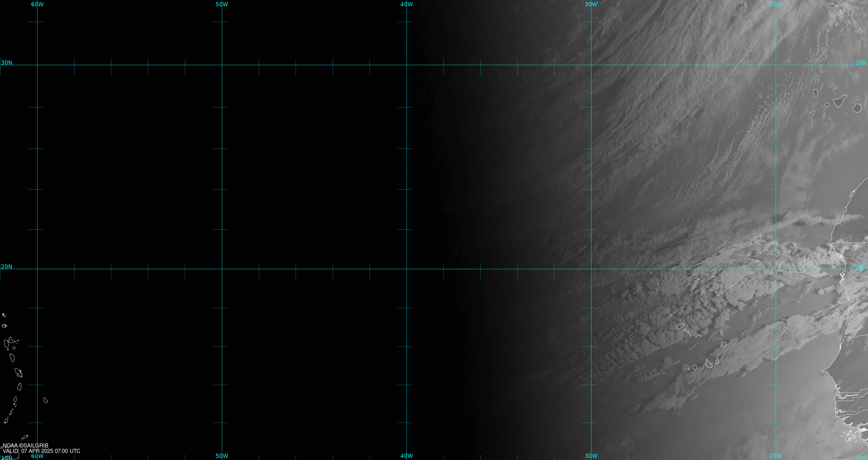Click the NOAA ©SAILGRIB credit text
The height and width of the screenshot is (460, 868).
[26, 446]
